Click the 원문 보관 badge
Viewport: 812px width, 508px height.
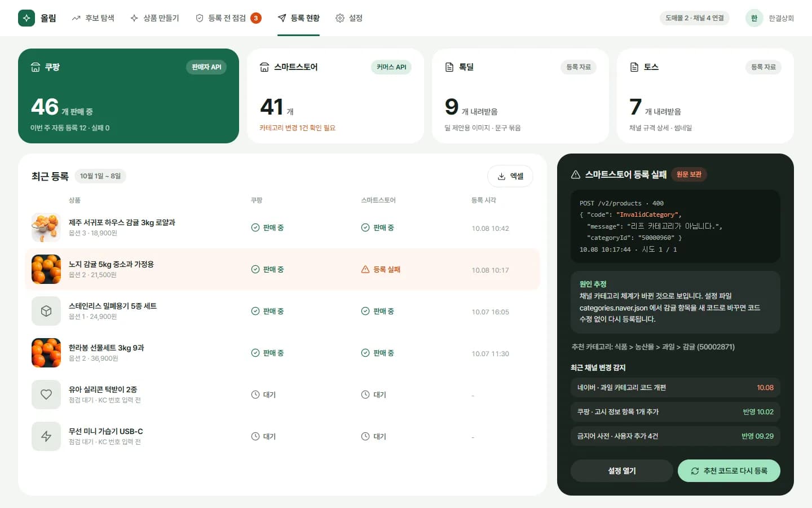[x=689, y=174]
